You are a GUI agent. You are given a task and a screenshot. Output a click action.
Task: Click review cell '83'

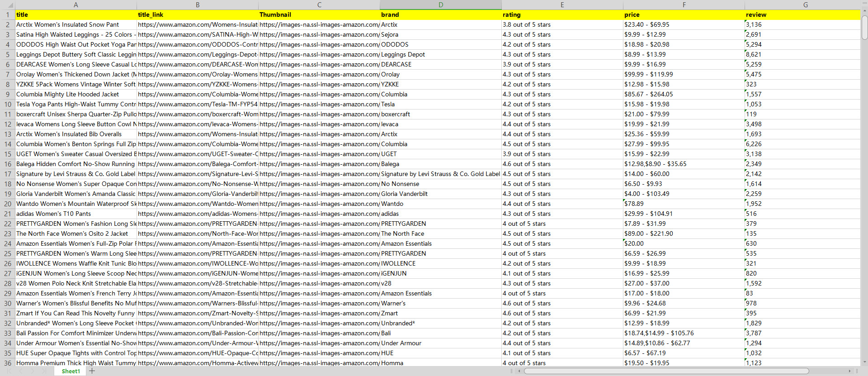(x=803, y=293)
